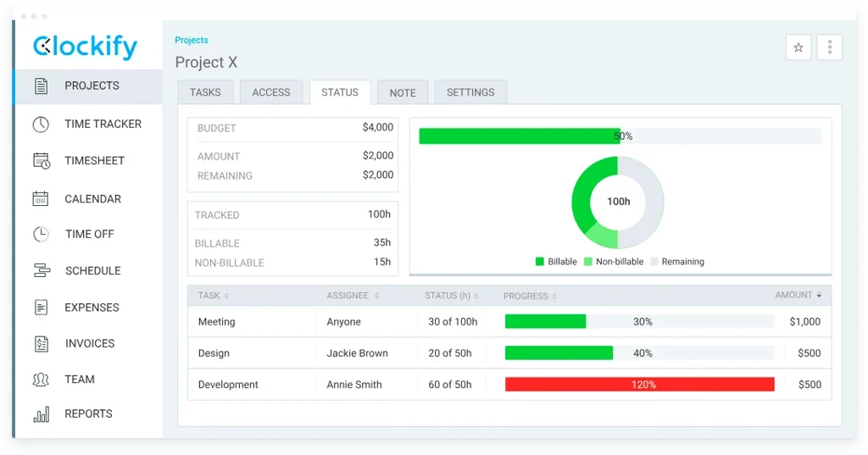Image resolution: width=868 pixels, height=455 pixels.
Task: Click assignee Anyone
Action: (x=344, y=322)
